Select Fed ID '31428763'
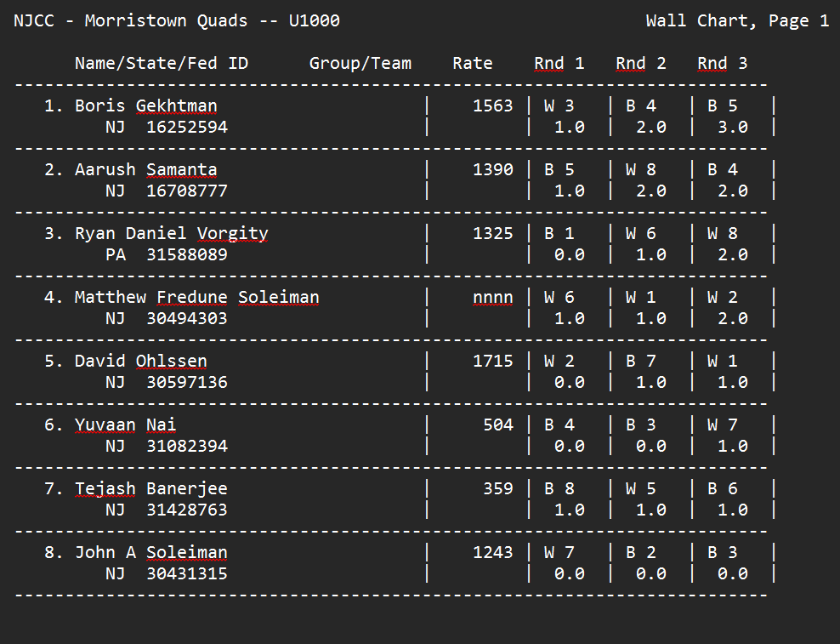Screen dimensions: 840x644 tap(187, 510)
